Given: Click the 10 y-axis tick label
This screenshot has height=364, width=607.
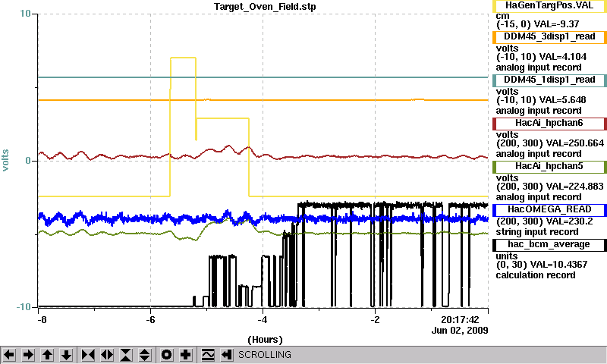Looking at the screenshot, I should coord(25,14).
